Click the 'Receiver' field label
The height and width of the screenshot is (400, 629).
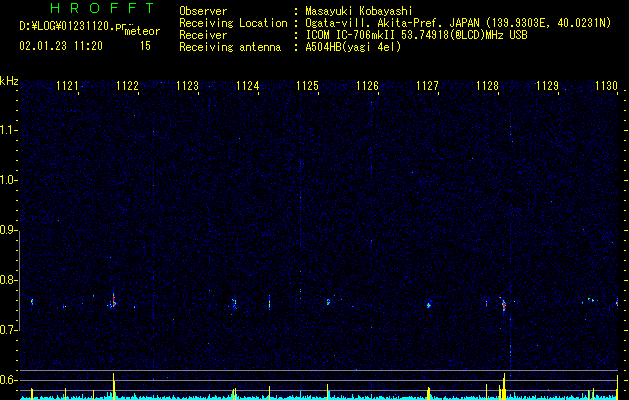(x=203, y=35)
